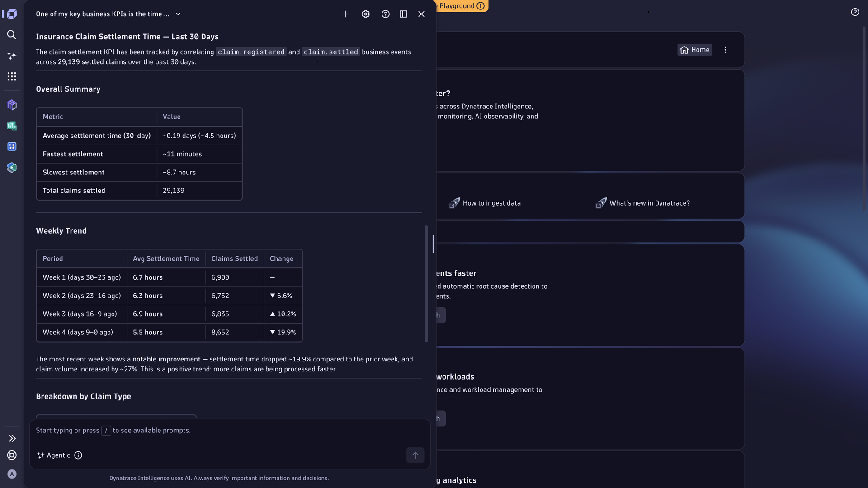Click the 'Week 4 (days 9–0 ago)' cell
868x488 pixels.
click(82, 333)
